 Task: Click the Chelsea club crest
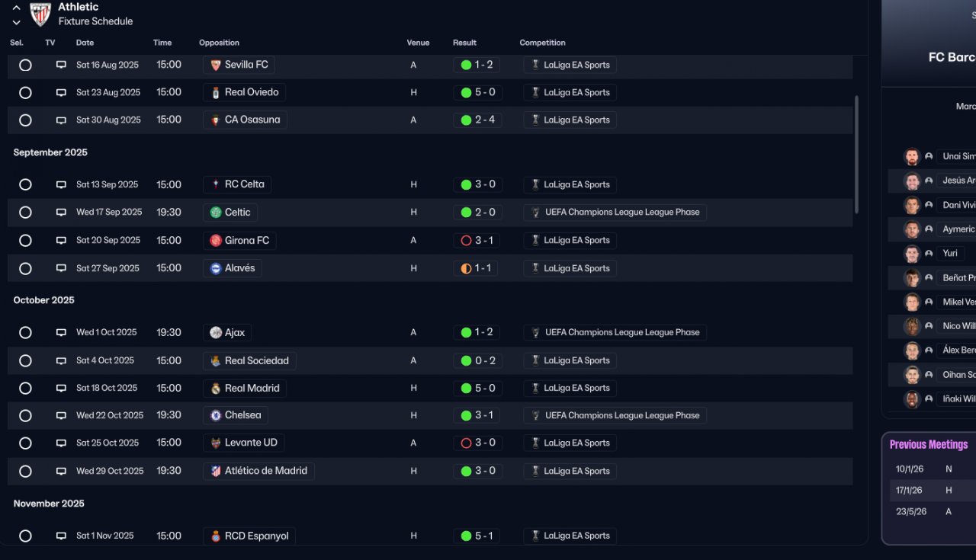click(216, 416)
